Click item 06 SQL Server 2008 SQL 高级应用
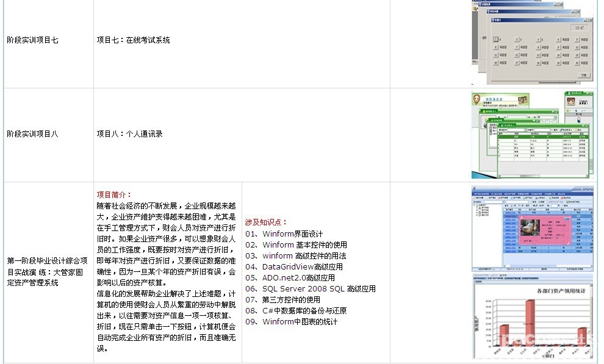This screenshot has height=364, width=604. [311, 289]
